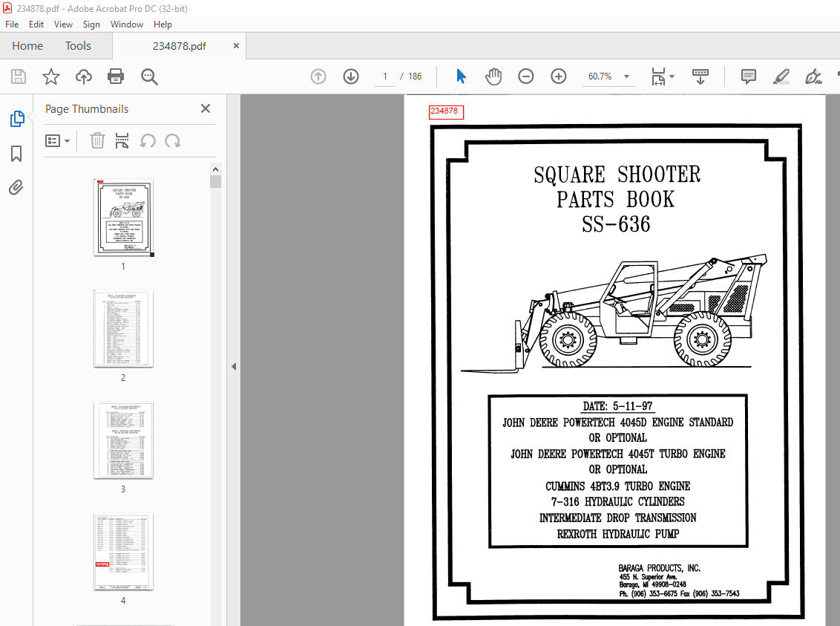Choose the selection arrow tool
The height and width of the screenshot is (626, 840).
pyautogui.click(x=461, y=76)
